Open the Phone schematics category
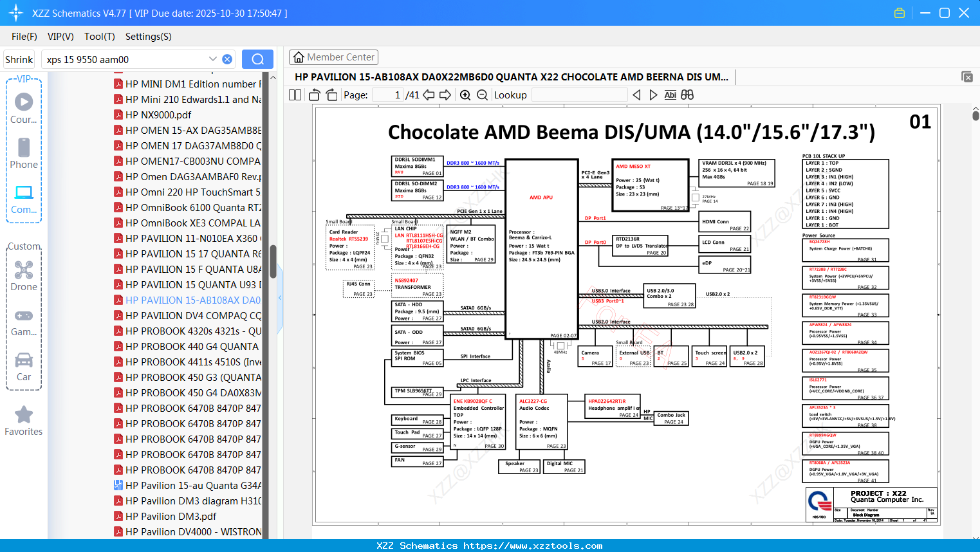The height and width of the screenshot is (552, 980). (x=24, y=154)
